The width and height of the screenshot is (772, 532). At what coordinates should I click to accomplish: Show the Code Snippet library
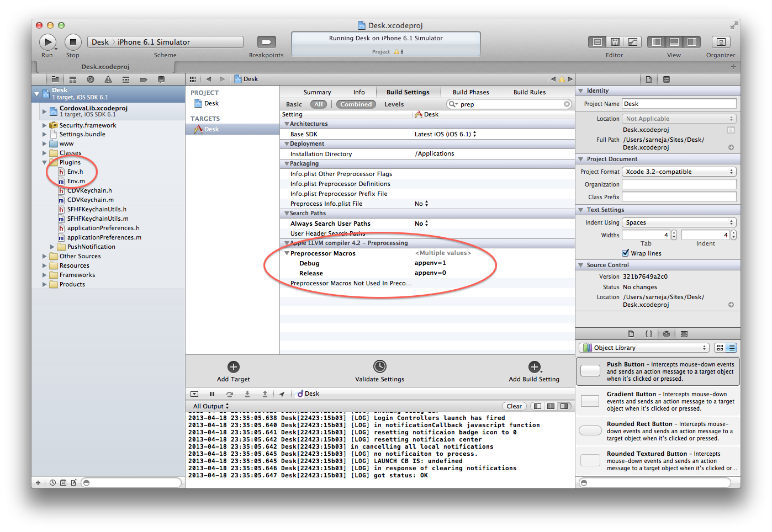[x=649, y=334]
